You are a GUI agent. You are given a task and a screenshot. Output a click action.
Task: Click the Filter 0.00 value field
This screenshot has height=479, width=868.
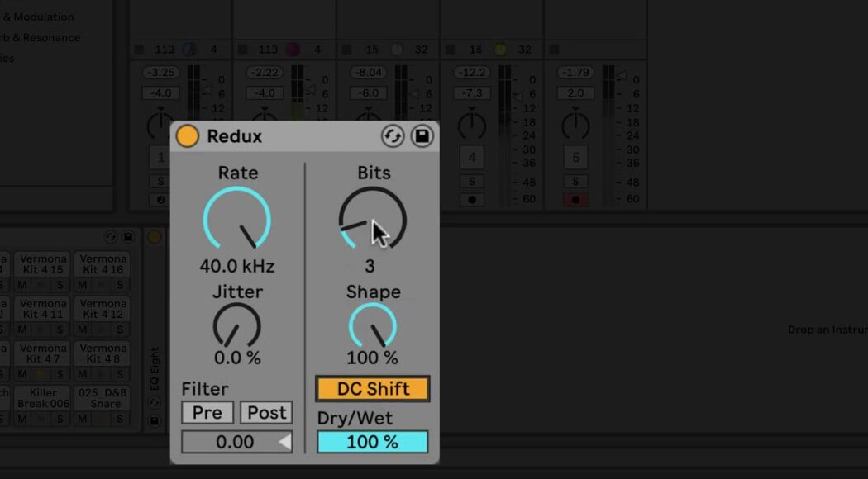[x=237, y=442]
